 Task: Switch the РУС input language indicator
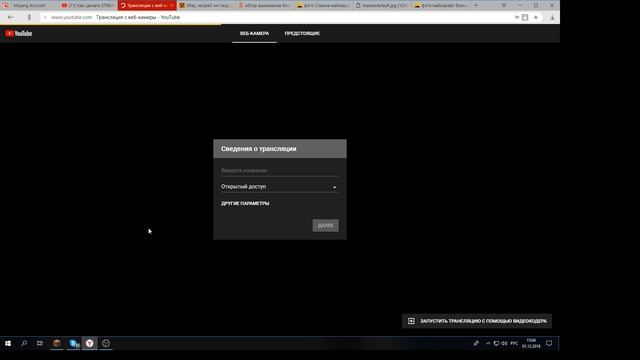514,343
